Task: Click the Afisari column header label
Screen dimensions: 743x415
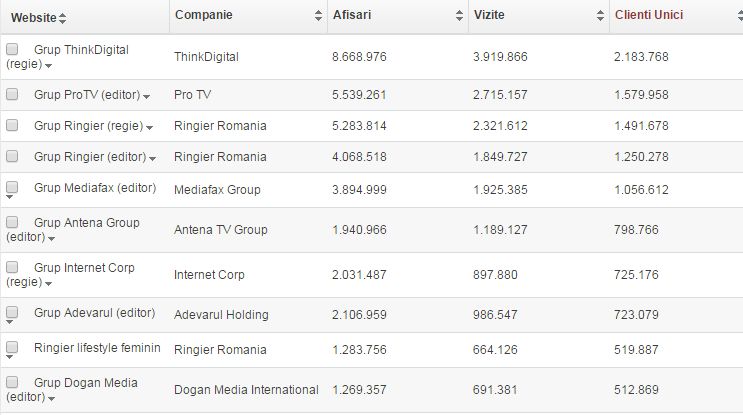Action: pyautogui.click(x=352, y=15)
